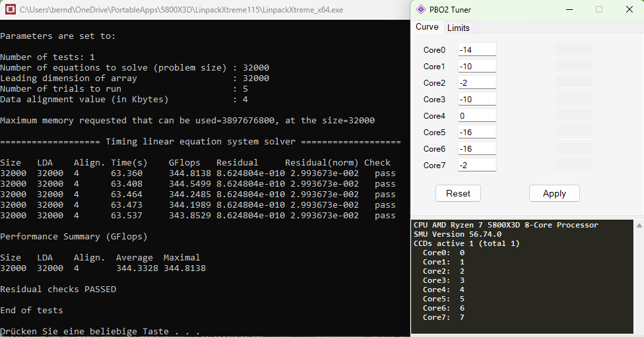Viewport: 644px width, 337px height.
Task: Click the Apply button
Action: click(x=554, y=193)
